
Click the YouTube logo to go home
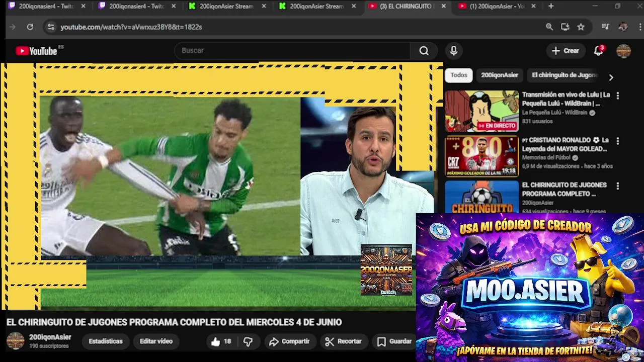(x=36, y=51)
